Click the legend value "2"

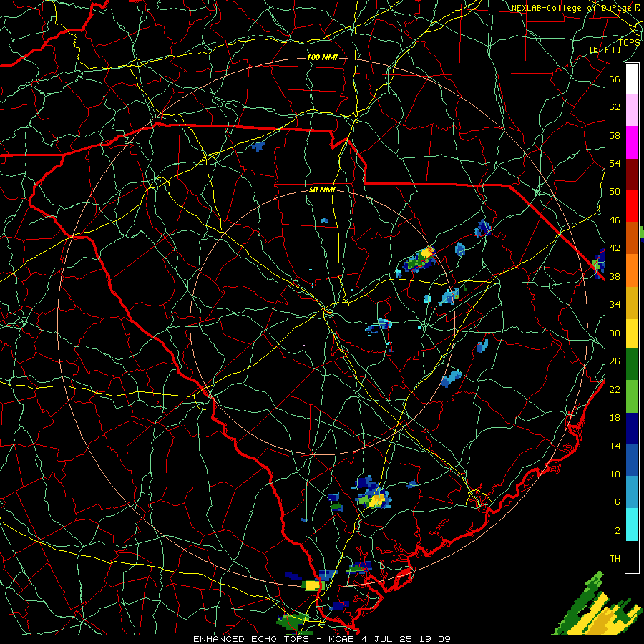click(x=618, y=530)
